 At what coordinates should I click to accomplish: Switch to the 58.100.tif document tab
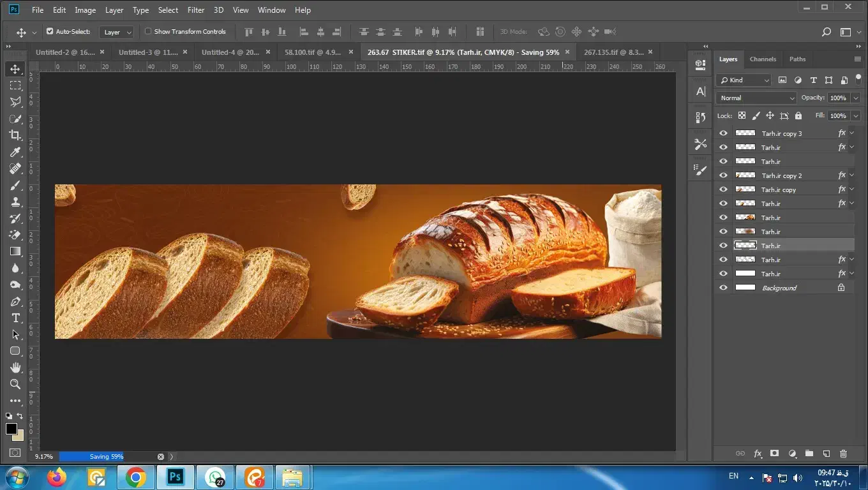pyautogui.click(x=313, y=52)
